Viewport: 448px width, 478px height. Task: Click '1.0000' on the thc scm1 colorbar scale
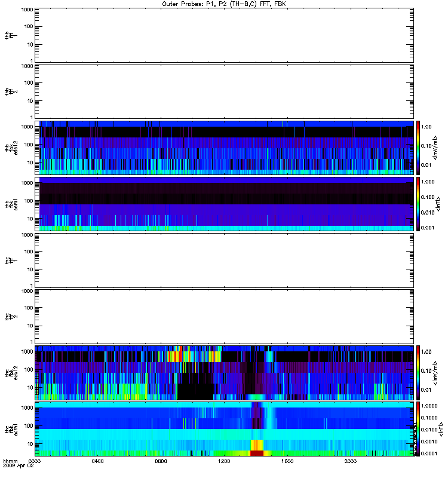429,406
